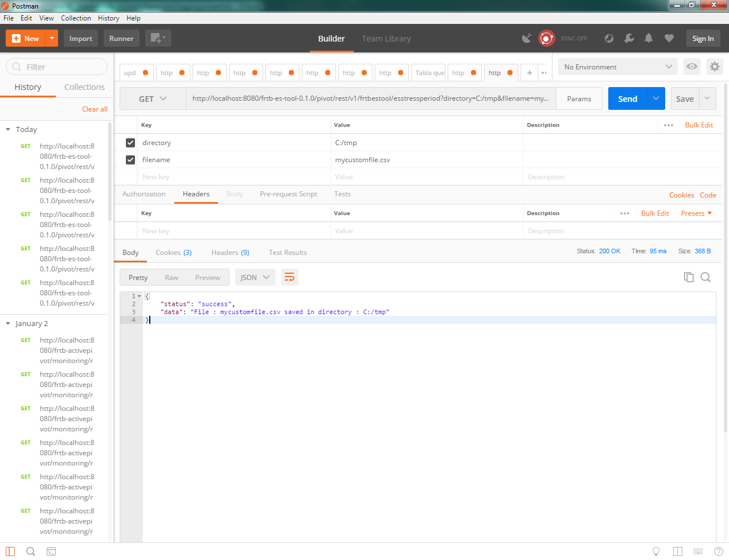Open the File menu
Viewport: 729px width, 560px height.
coord(9,18)
